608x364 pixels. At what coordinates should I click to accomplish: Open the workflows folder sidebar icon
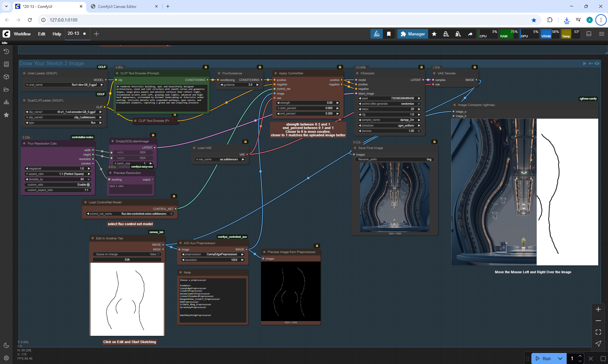coord(6,89)
